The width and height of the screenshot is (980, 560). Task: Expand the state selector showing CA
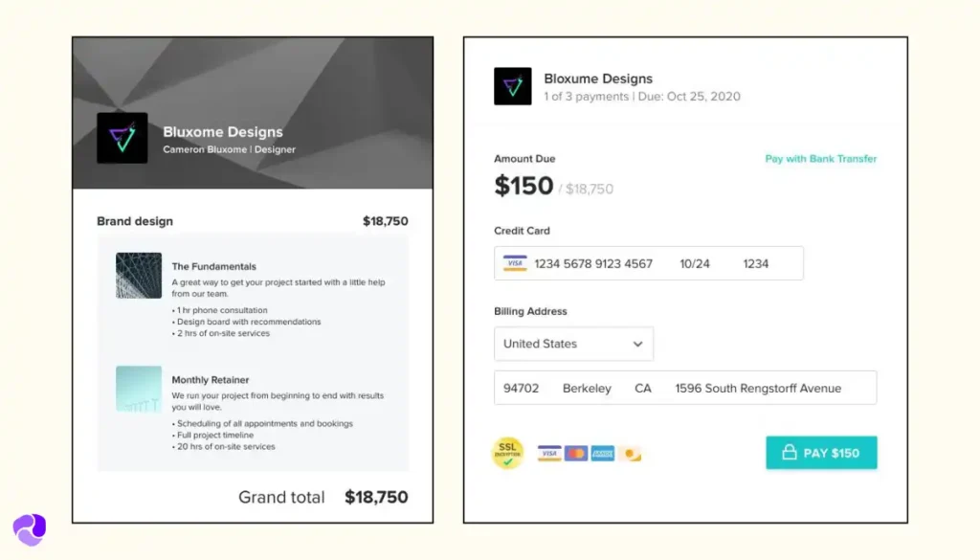tap(642, 388)
